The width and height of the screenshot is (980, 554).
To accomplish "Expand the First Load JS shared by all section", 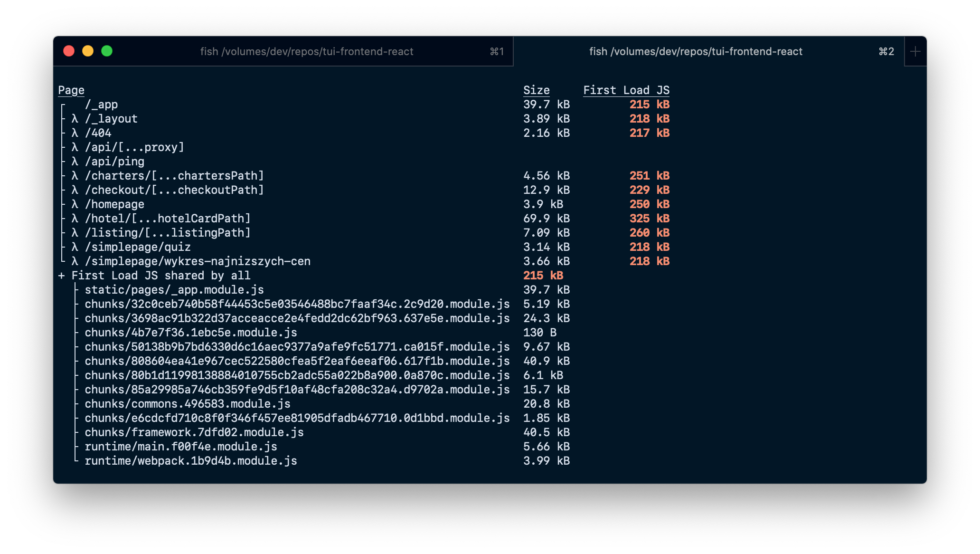I will [61, 275].
